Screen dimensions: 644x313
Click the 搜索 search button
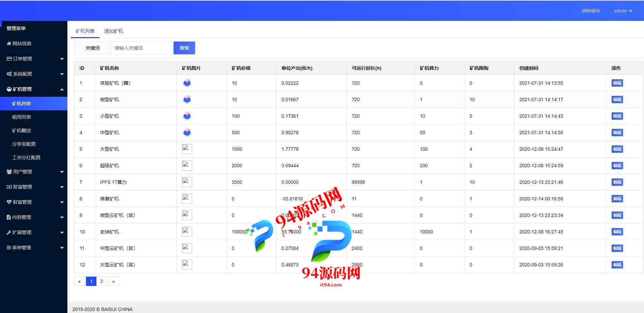pos(184,48)
